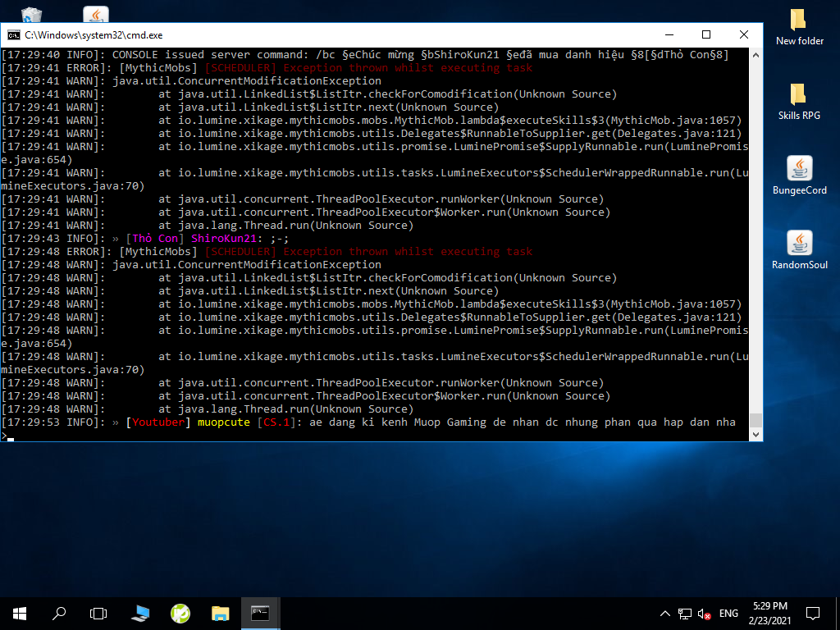Click the muted volume tray icon
Viewport: 840px width, 630px height.
coord(705,614)
